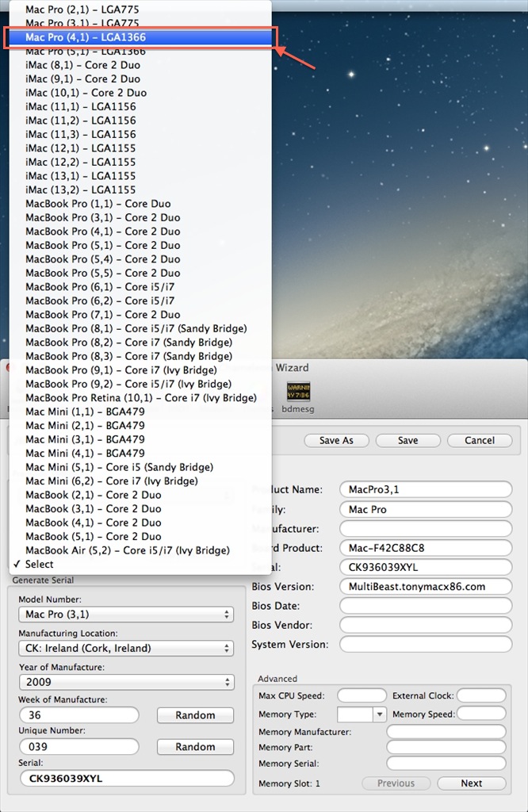Randomize the Week of Manufacture
This screenshot has width=528, height=812.
click(195, 715)
